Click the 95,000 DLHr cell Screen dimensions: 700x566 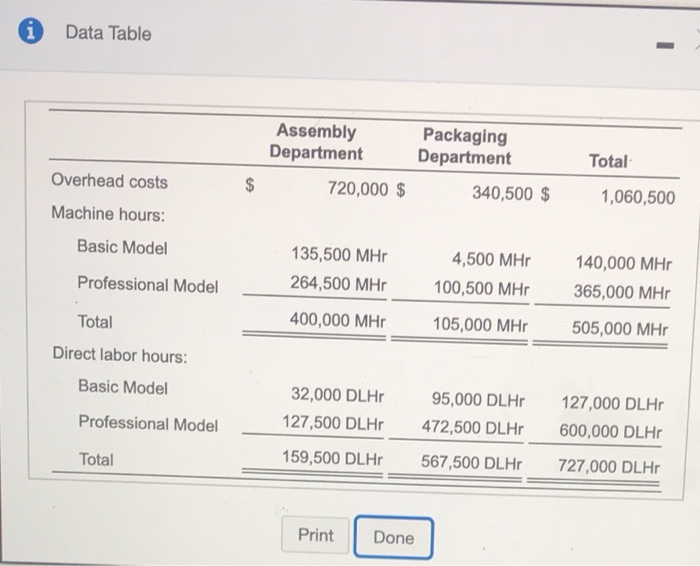[x=478, y=400]
